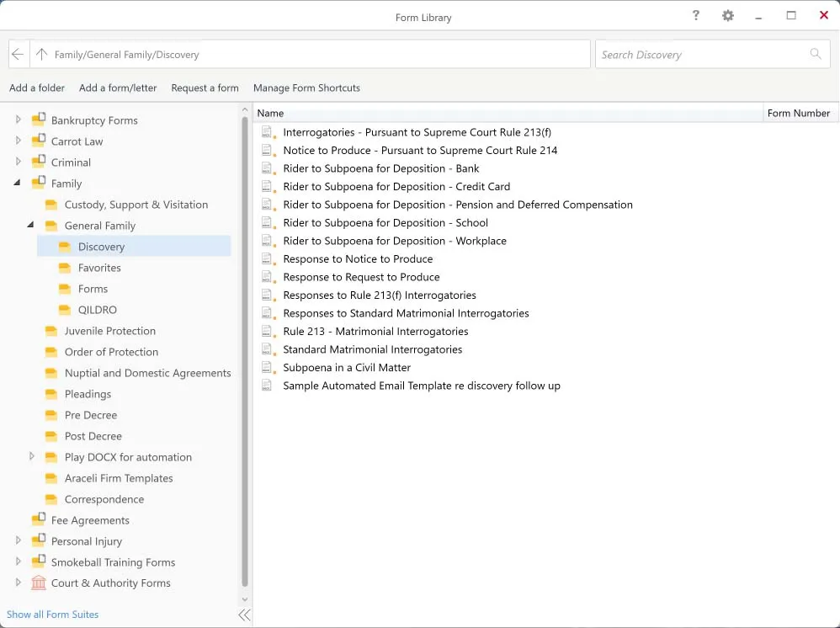Screen dimensions: 840x628
Task: Open Nuptial and Domestic Agreements folder
Action: (x=148, y=373)
